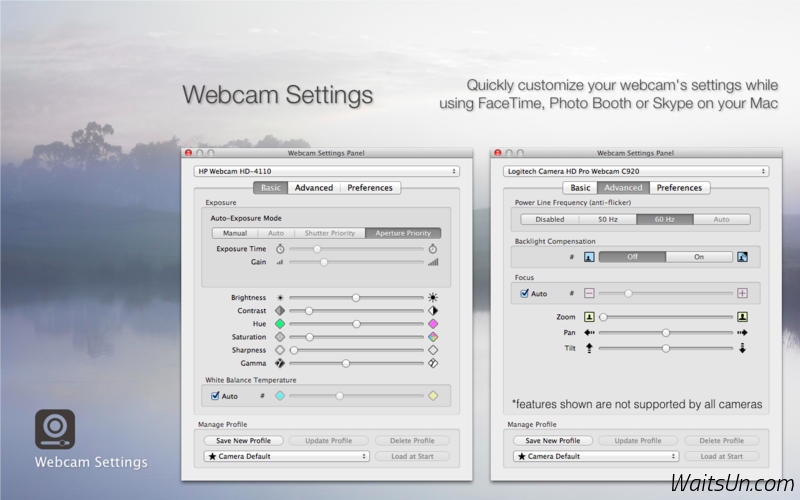This screenshot has height=500, width=800.
Task: Click the Webcam Settings app icon
Action: (55, 429)
